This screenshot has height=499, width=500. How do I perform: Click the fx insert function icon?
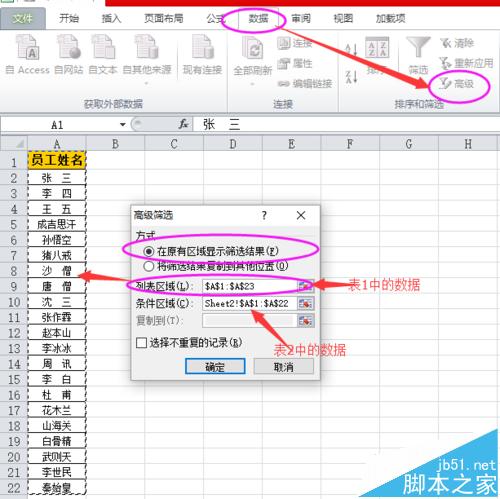[x=183, y=124]
